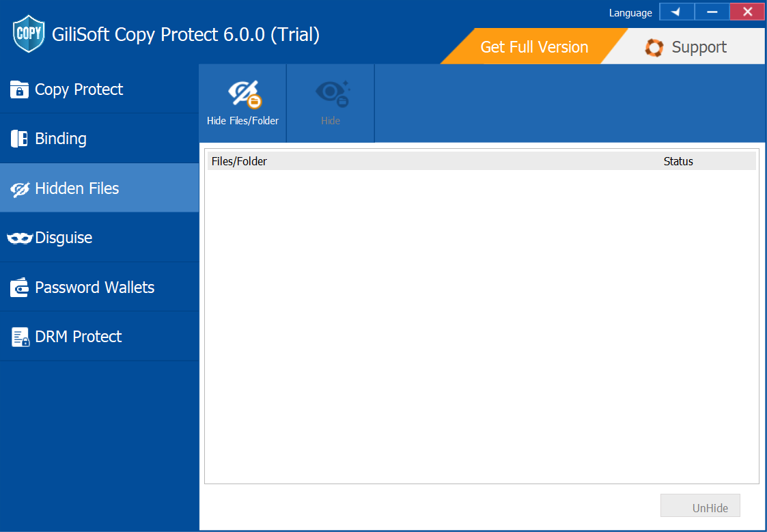Viewport: 767px width, 532px height.
Task: Open the Copy Protect section
Action: [99, 89]
